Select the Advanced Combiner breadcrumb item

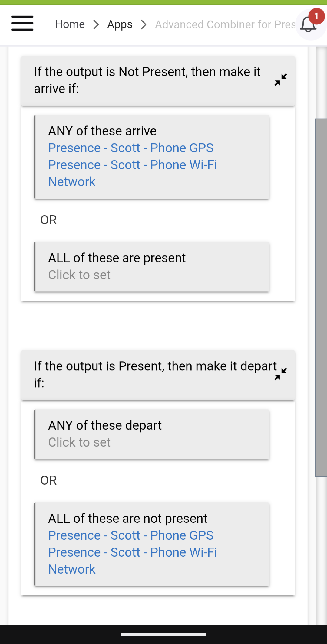click(x=225, y=24)
